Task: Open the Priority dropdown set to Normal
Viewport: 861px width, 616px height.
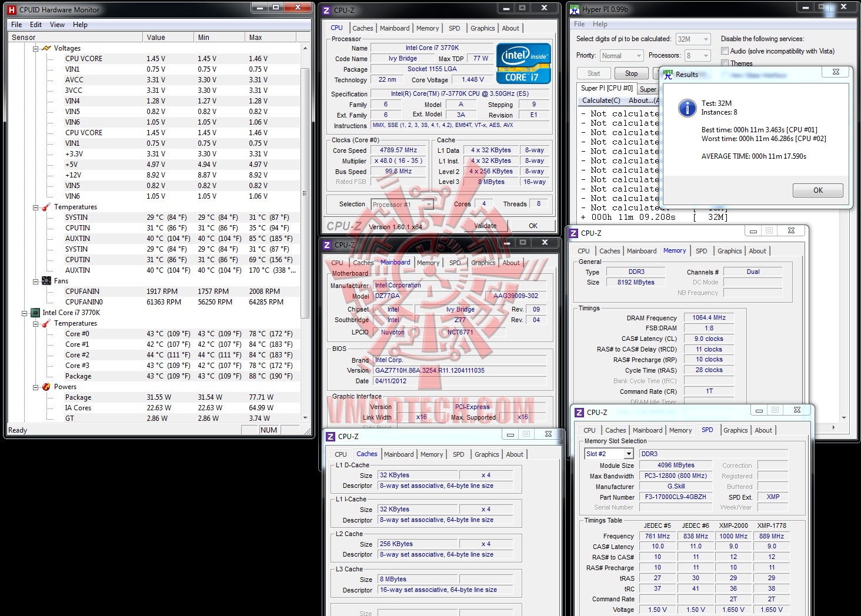Action: 621,56
